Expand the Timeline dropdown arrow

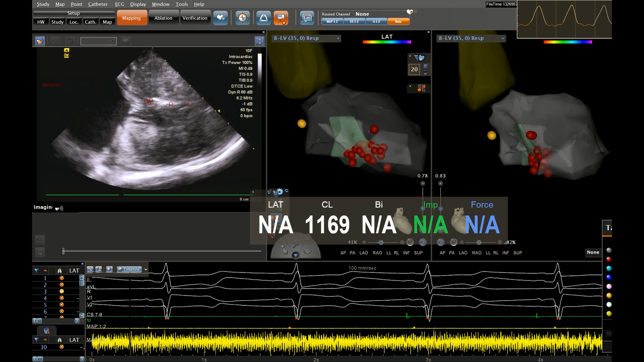point(146,270)
